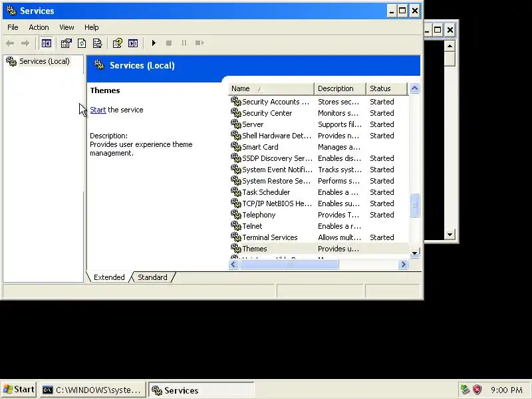Click the Start Service play button

pos(154,43)
